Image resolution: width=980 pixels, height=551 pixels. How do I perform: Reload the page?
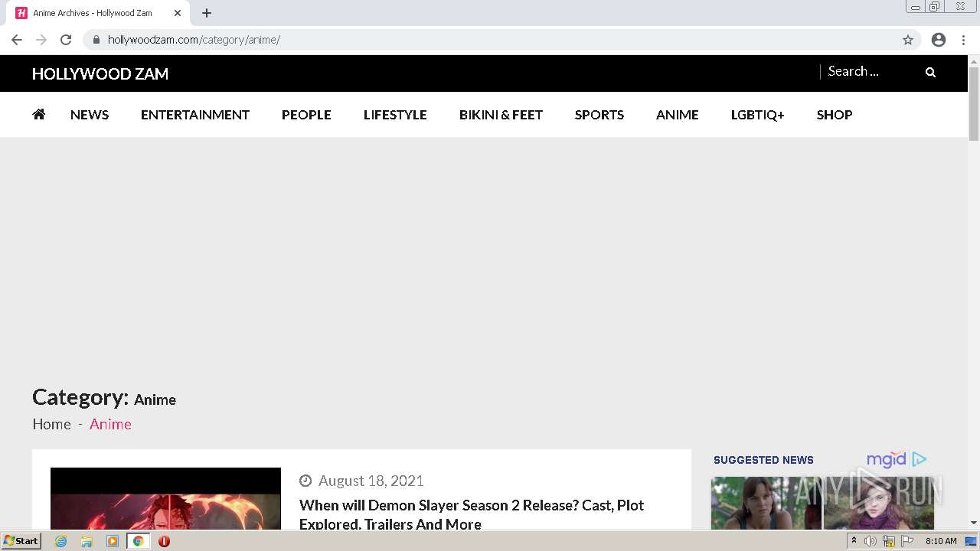coord(66,40)
